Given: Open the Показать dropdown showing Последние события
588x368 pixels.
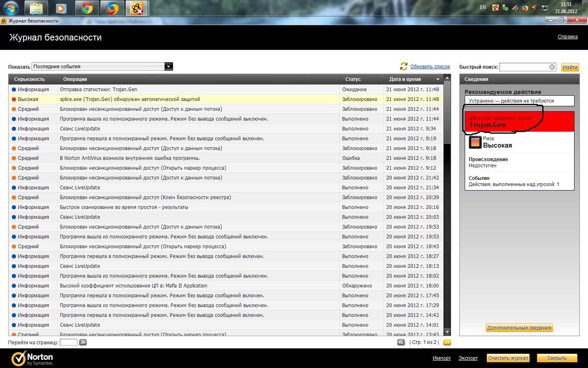Looking at the screenshot, I should pyautogui.click(x=102, y=67).
